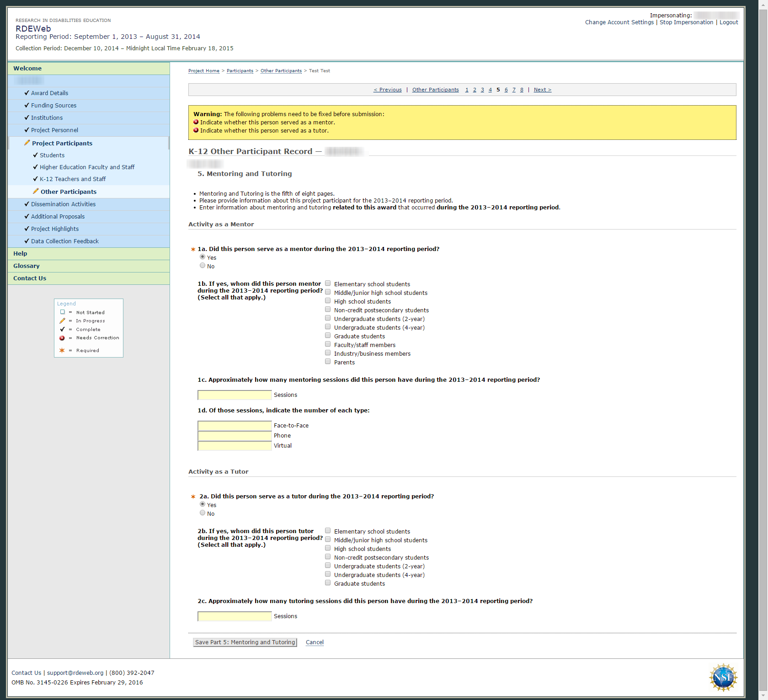
Task: Click pencil icon beside Project Participants
Action: (x=27, y=143)
